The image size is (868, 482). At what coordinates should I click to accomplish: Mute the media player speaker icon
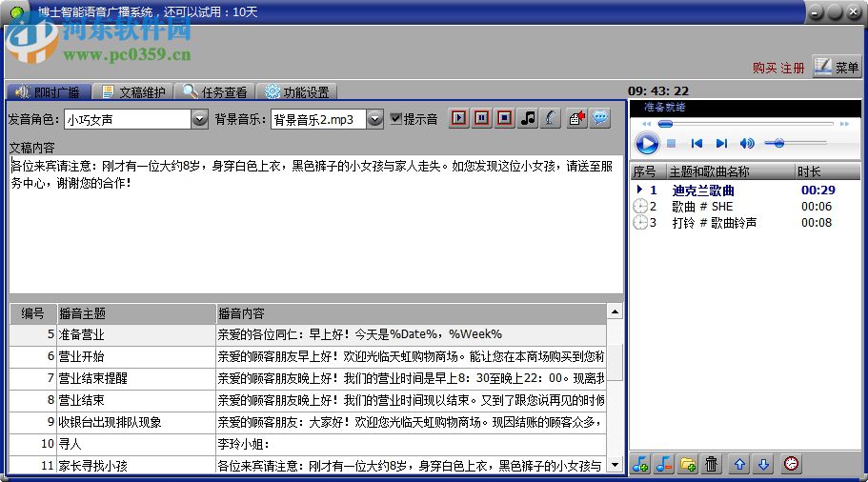pyautogui.click(x=747, y=143)
